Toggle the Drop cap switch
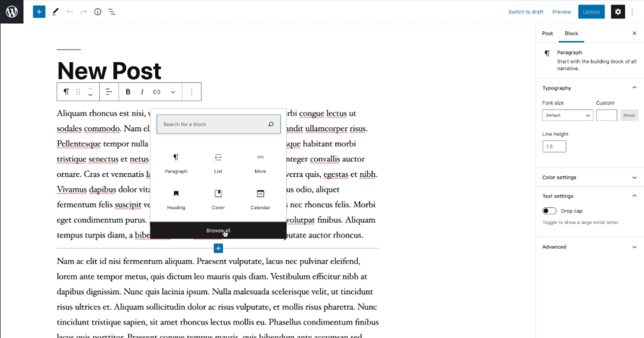Screen dimensions: 644x338 pos(549,211)
